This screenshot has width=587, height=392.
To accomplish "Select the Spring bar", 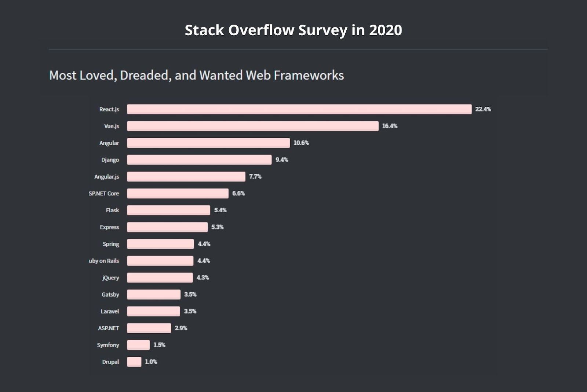I will point(160,244).
